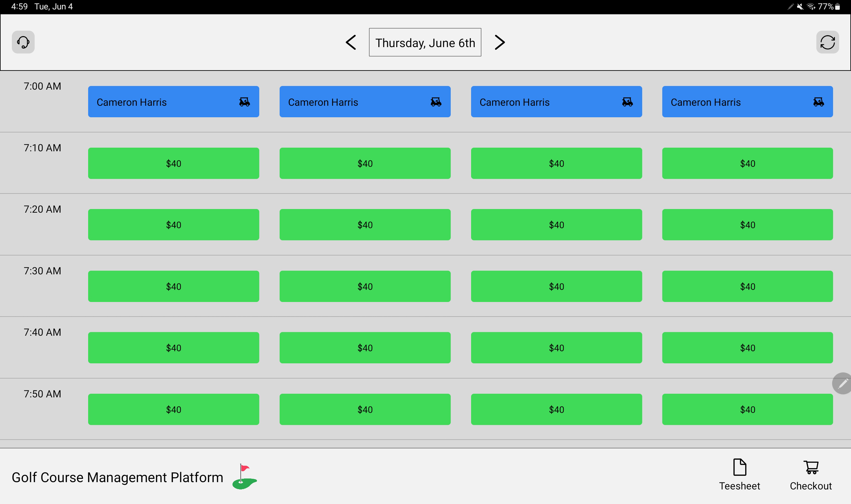Book third $40 slot at 7:30 AM
The image size is (851, 504).
coord(556,286)
